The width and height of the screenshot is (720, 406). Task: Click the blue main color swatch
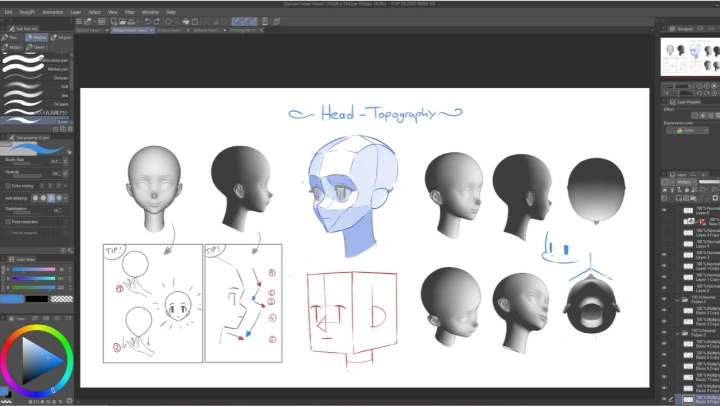(x=12, y=299)
